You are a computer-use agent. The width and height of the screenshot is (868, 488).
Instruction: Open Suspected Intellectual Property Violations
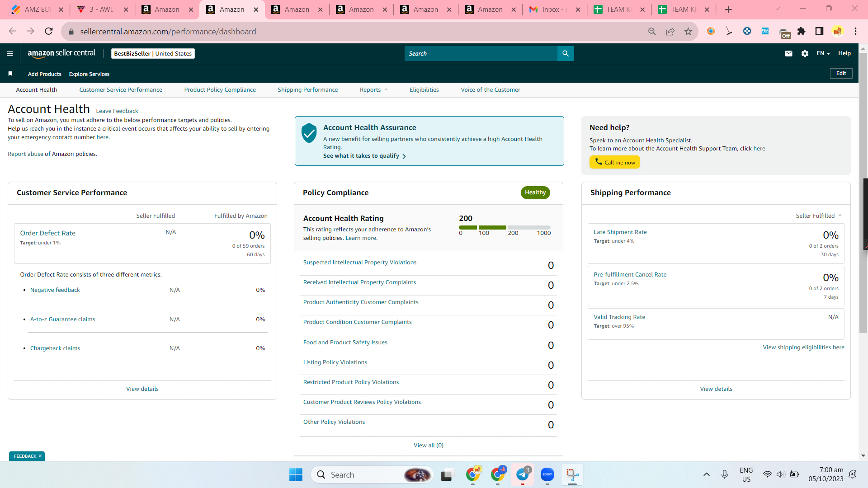click(360, 262)
